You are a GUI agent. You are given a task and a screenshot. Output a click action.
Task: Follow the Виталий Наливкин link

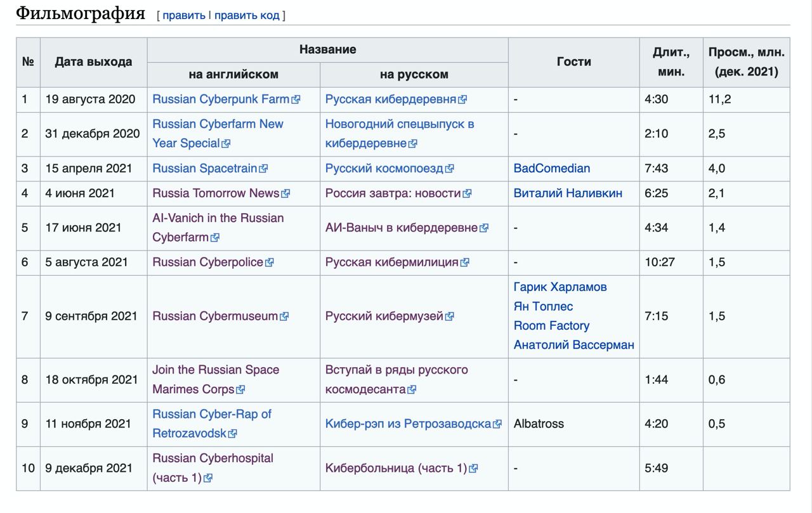(568, 193)
